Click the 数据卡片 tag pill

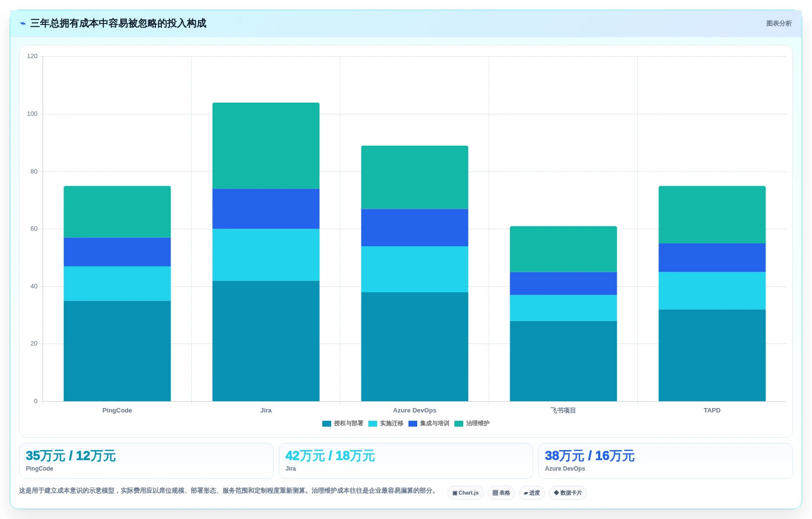(568, 493)
